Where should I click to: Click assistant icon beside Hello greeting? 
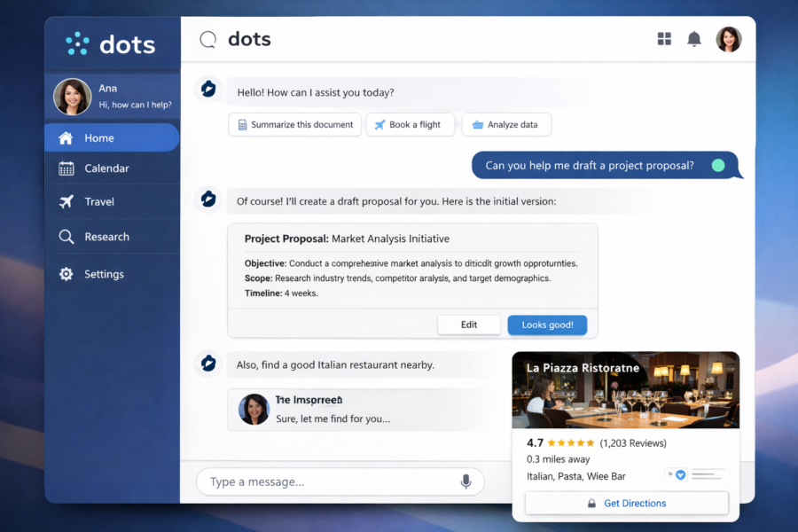[208, 90]
